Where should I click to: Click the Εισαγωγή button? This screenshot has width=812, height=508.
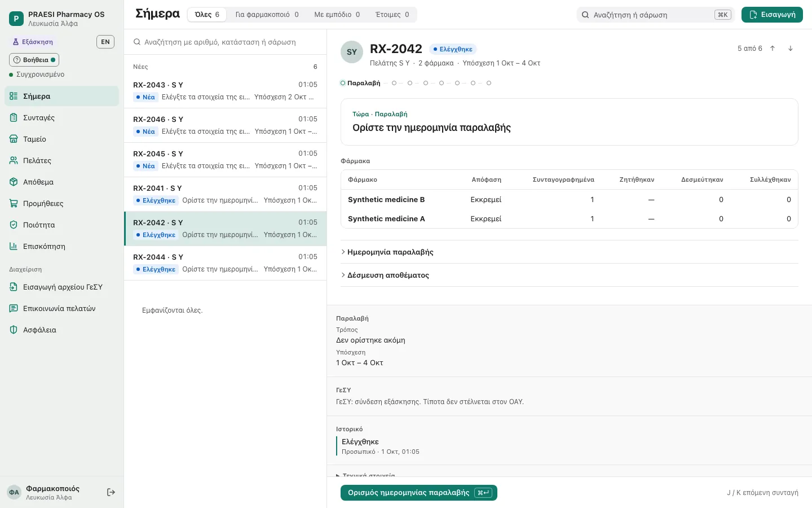coord(772,15)
